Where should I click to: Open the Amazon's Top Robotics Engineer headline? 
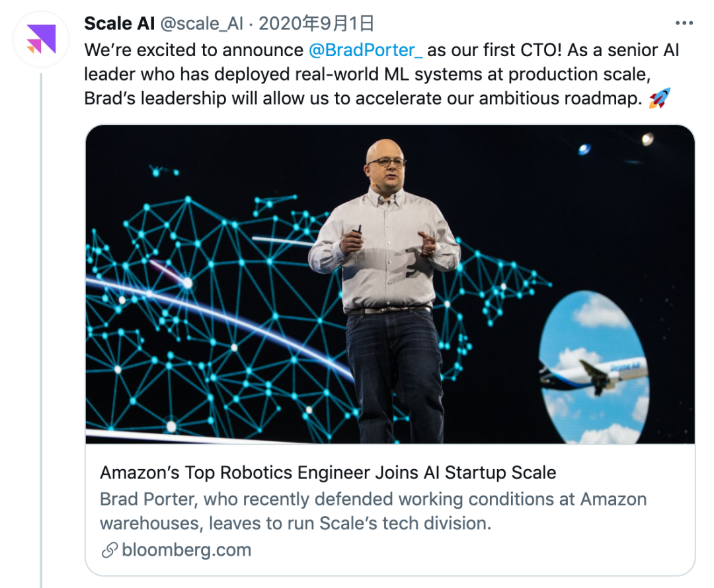pos(328,473)
